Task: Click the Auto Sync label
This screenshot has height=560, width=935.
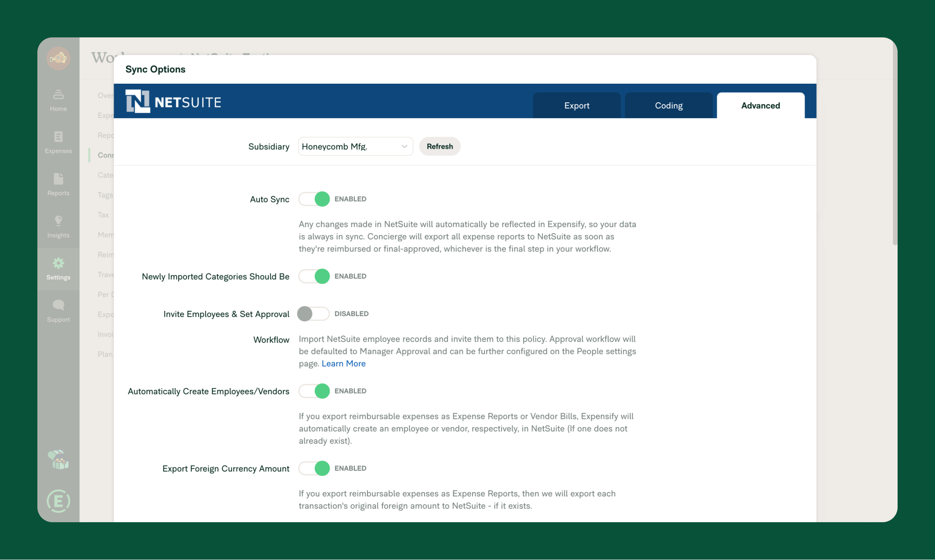Action: tap(270, 199)
